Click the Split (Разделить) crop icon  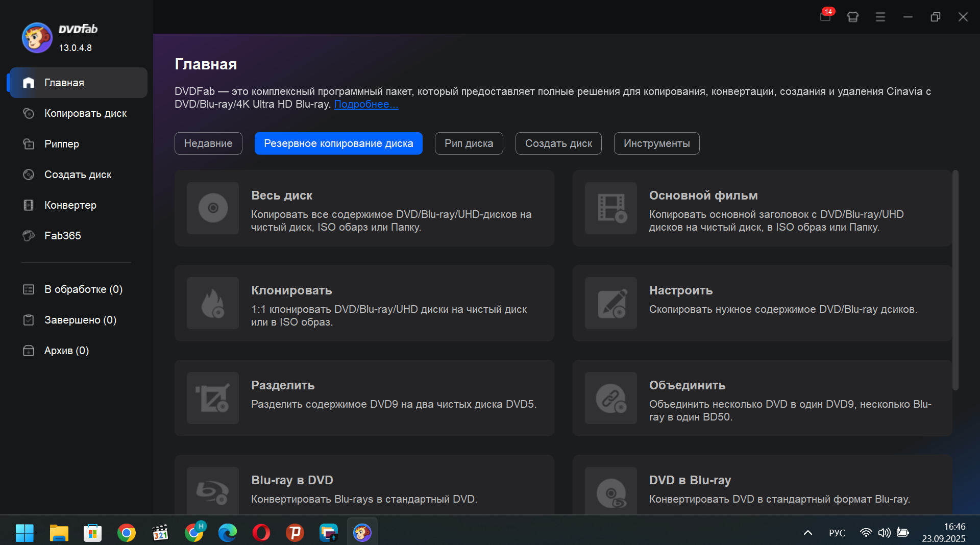point(213,398)
